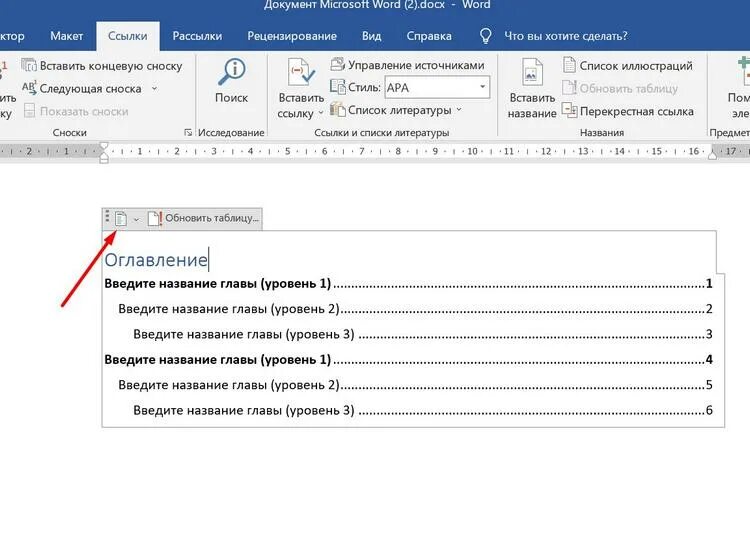
Task: Click the Show Notes icon
Action: point(30,110)
